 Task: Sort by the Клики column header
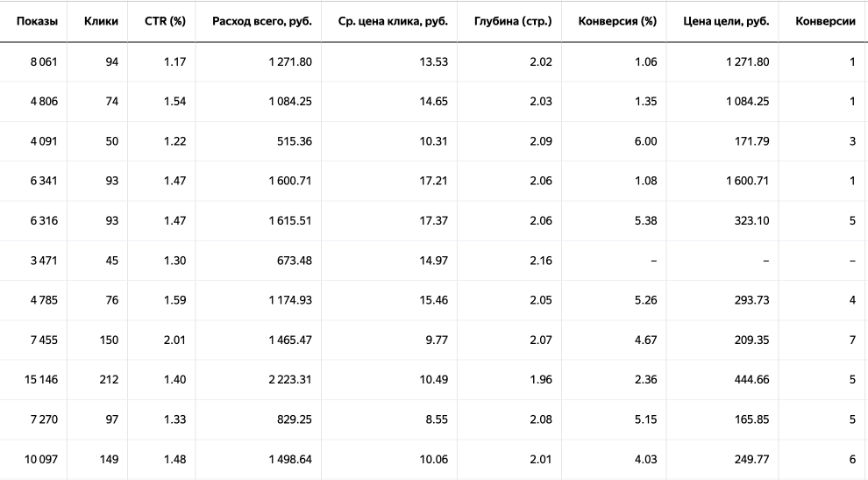pyautogui.click(x=101, y=22)
